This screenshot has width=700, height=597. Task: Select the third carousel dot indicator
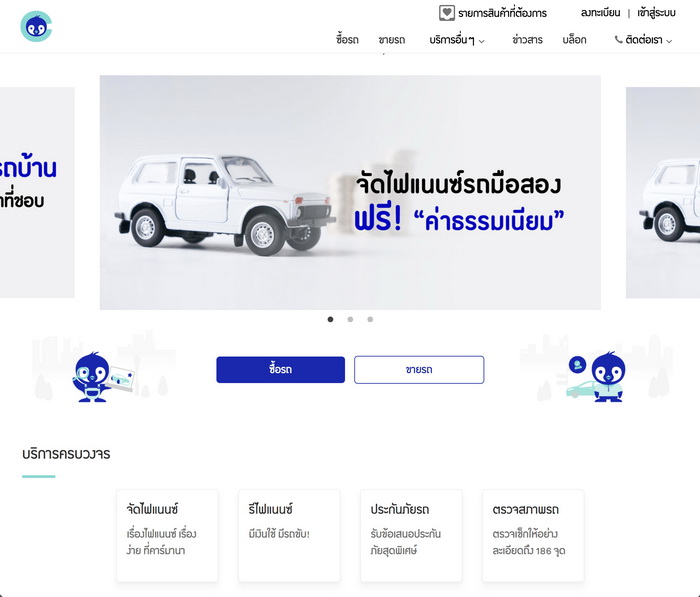370,319
